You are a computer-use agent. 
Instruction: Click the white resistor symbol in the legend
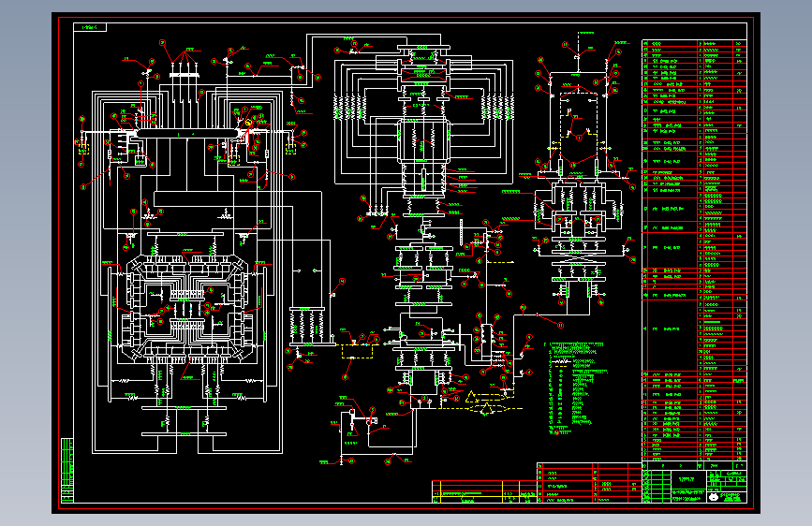coord(559,362)
